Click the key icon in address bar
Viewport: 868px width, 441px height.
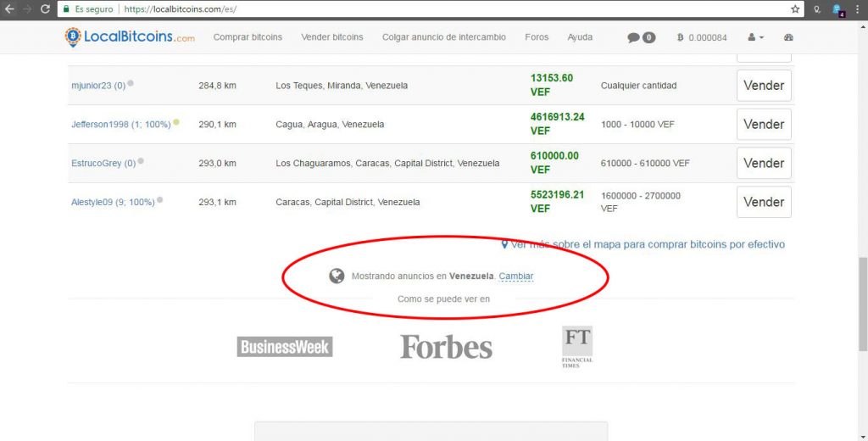[x=817, y=9]
